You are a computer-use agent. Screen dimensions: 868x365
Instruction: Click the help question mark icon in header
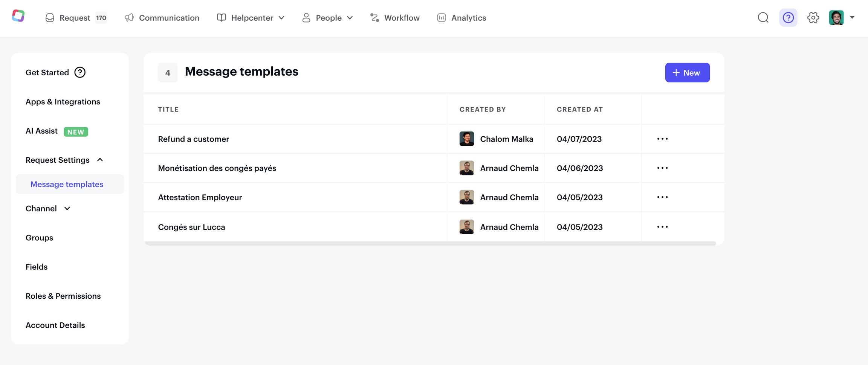(x=788, y=18)
